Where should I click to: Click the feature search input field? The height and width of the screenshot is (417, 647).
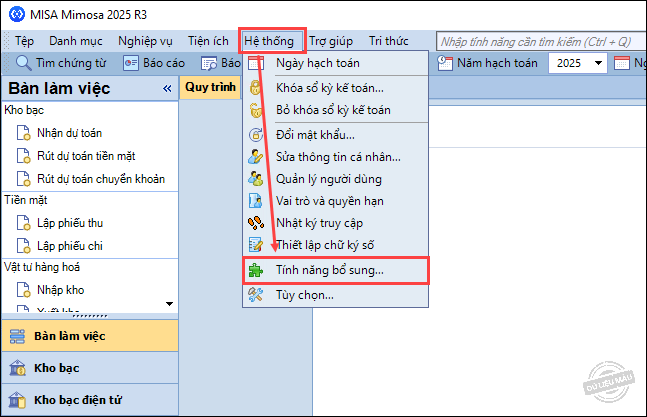541,42
